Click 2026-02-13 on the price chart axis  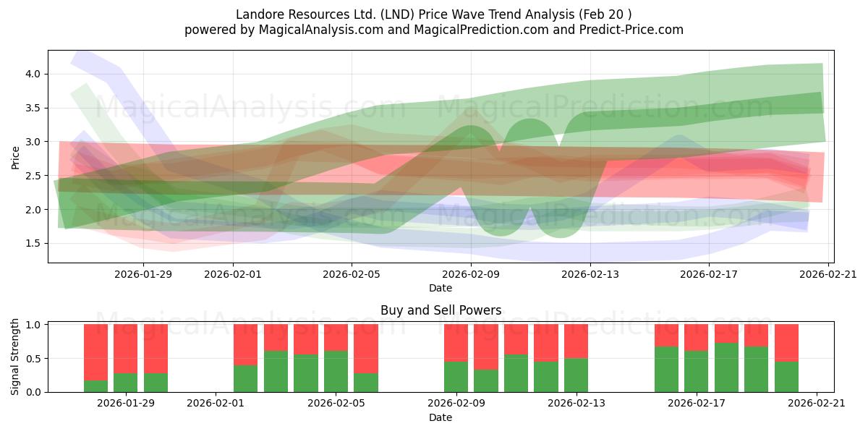590,273
